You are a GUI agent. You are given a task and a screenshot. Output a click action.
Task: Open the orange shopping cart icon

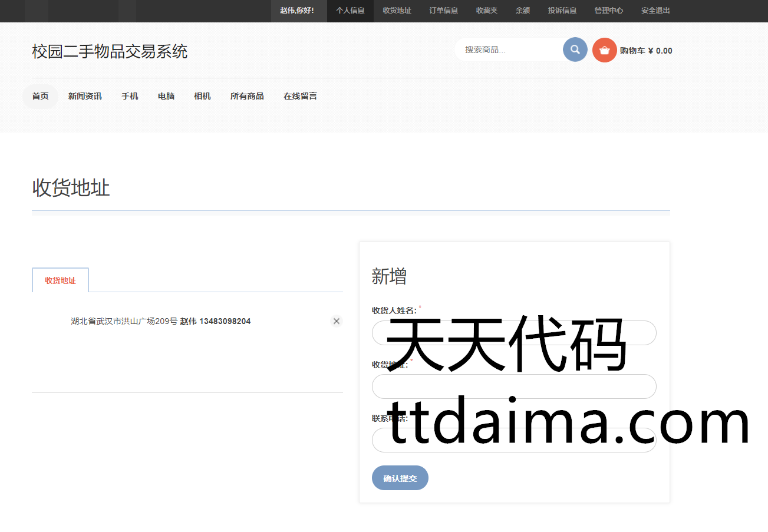[x=604, y=50]
